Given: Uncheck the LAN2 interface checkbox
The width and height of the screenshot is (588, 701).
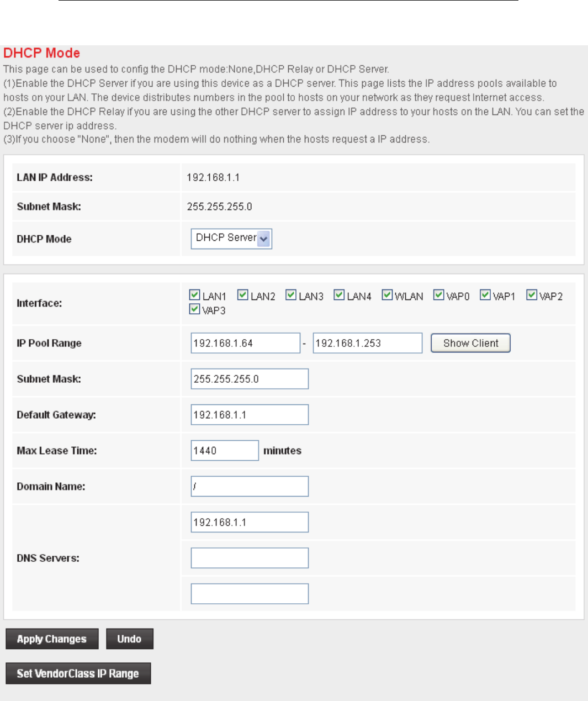Looking at the screenshot, I should point(242,295).
